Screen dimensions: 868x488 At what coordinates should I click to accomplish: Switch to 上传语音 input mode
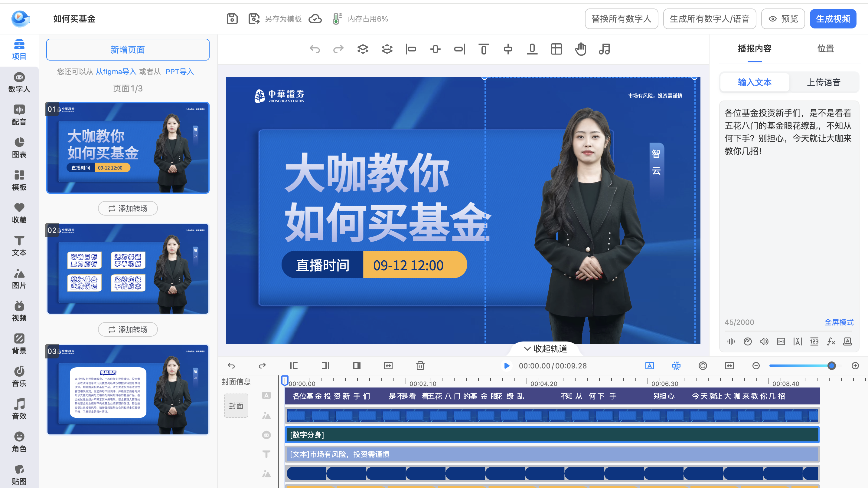click(x=824, y=82)
